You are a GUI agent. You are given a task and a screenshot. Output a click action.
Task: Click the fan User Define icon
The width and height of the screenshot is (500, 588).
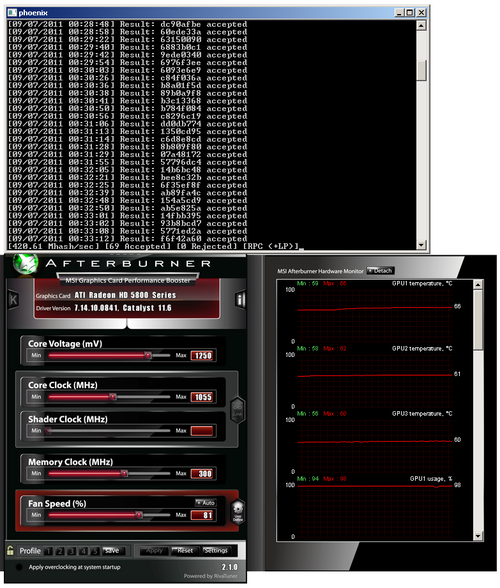(x=238, y=512)
